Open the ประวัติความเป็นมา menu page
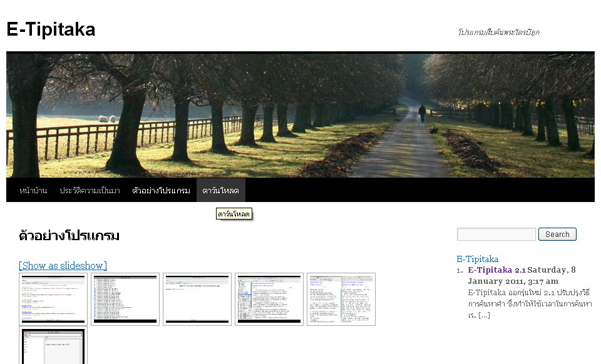The width and height of the screenshot is (601, 364). (90, 191)
